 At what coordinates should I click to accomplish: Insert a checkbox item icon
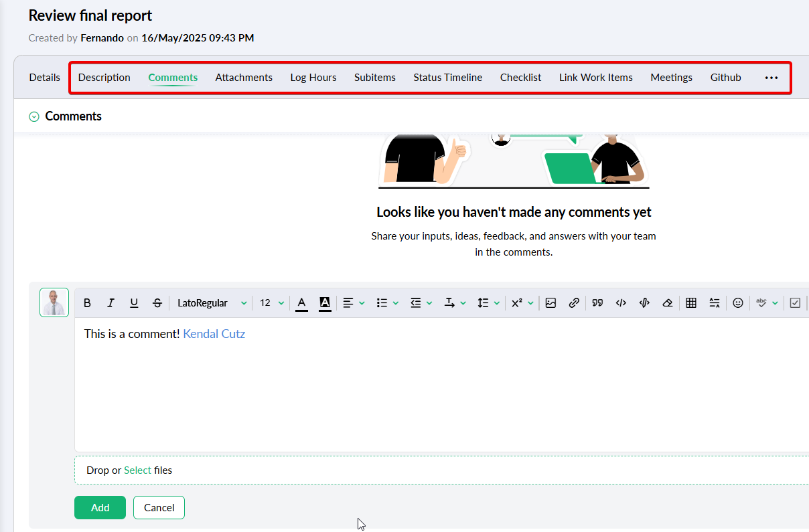[795, 303]
